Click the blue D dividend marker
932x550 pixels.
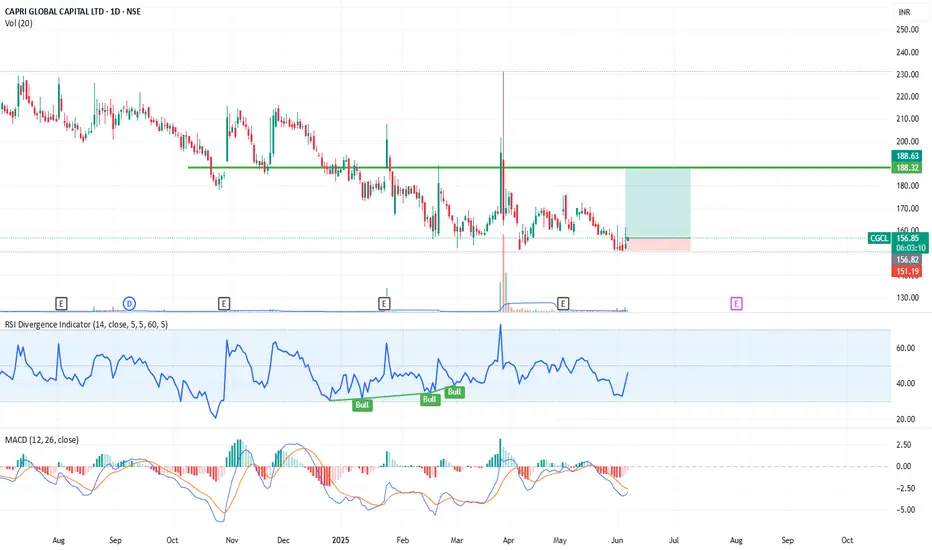coord(129,304)
